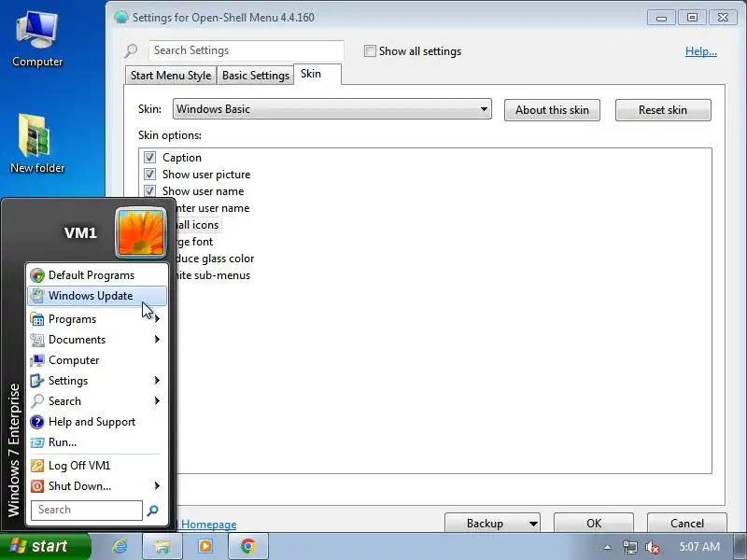Click the muted volume tray icon
This screenshot has height=560, width=747.
pos(652,547)
